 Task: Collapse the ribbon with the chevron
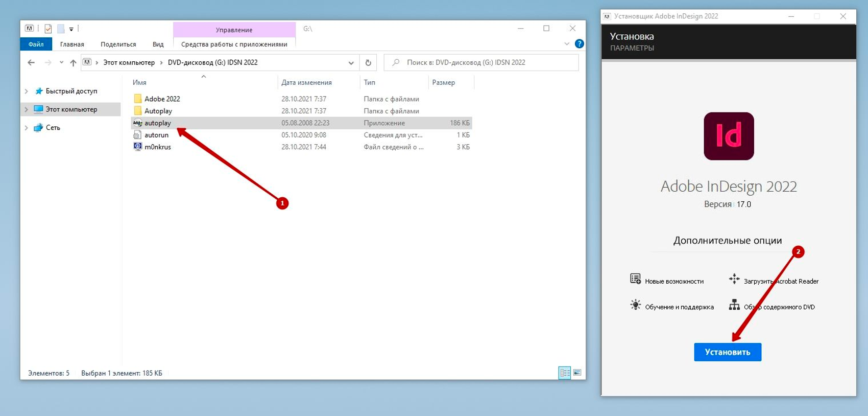567,44
